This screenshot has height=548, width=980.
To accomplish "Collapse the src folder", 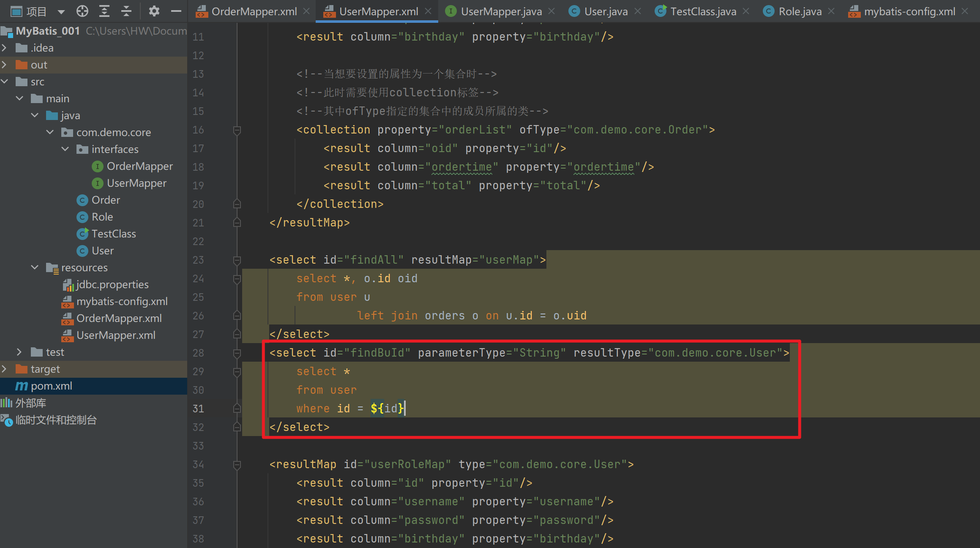I will [5, 82].
